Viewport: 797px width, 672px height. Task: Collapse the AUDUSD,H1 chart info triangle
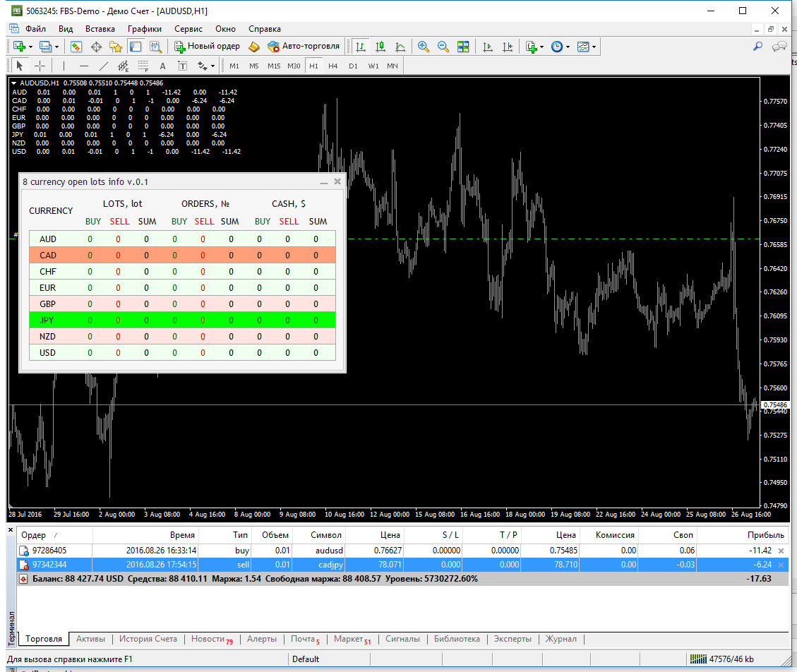click(13, 83)
